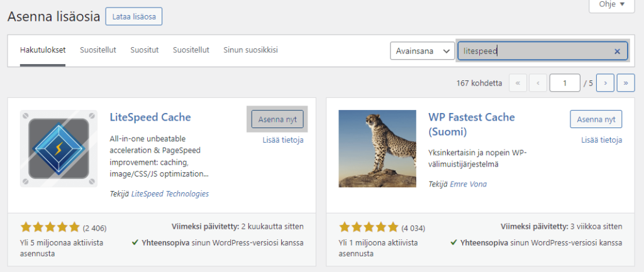
Task: Click Yli 1 miljoona aktiivista asennusta text
Action: point(378,248)
